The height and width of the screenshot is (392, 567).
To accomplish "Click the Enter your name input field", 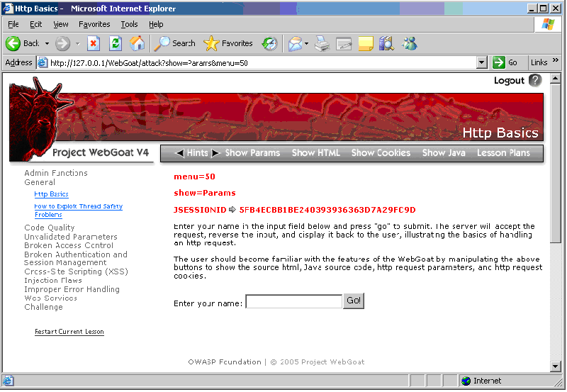I will (x=293, y=301).
